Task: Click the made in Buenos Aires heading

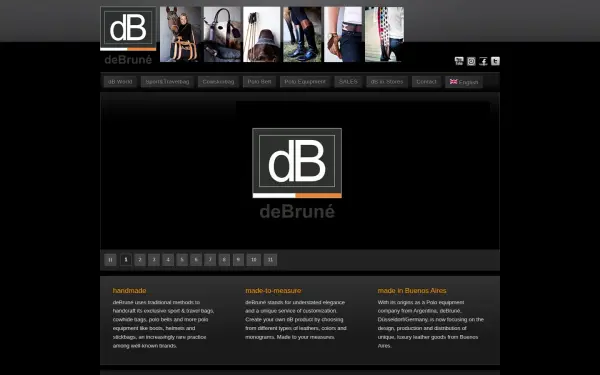Action: point(412,291)
